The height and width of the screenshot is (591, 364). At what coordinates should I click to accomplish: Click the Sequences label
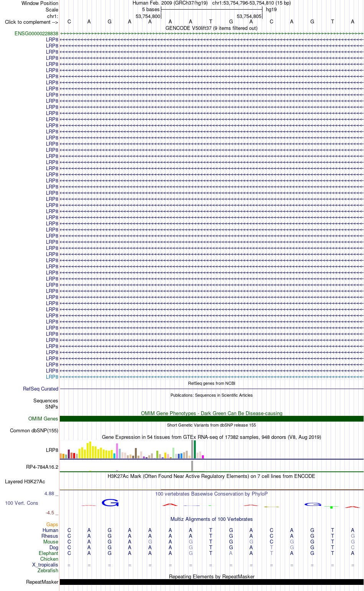point(46,401)
